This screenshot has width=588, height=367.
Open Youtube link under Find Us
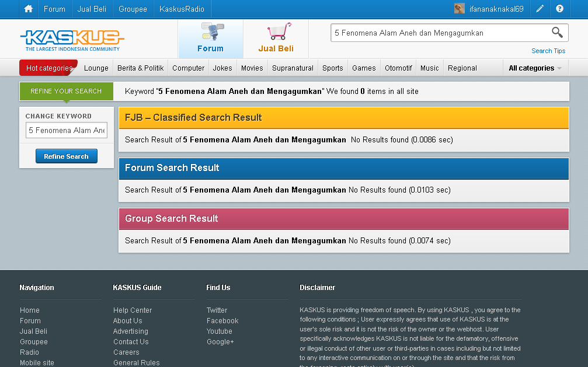pos(220,331)
